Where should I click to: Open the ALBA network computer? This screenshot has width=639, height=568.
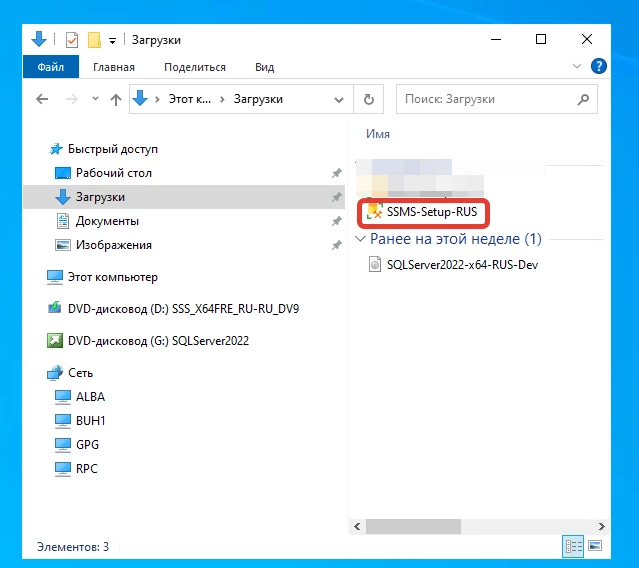pos(90,397)
